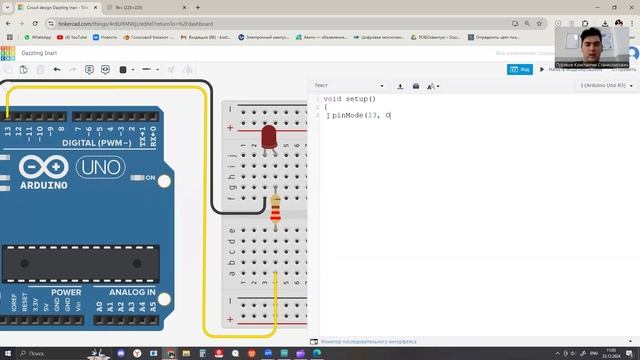Open the Arduino Uno R3 board selector
This screenshot has height=360, width=640.
(607, 86)
